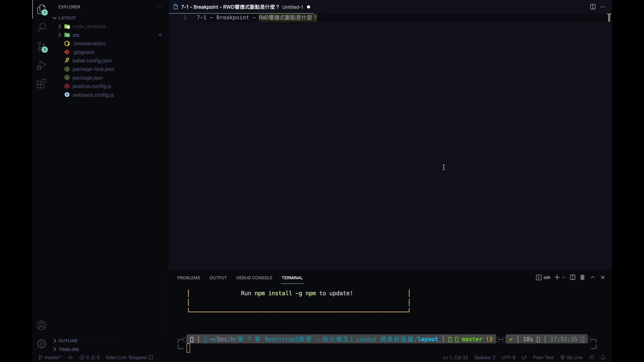Switch to the Debug Console tab

point(254,278)
